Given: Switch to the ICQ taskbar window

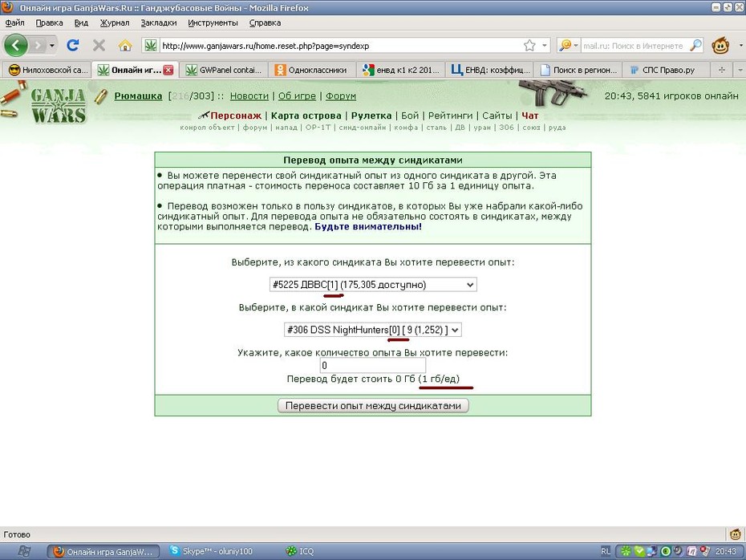Looking at the screenshot, I should tap(300, 551).
